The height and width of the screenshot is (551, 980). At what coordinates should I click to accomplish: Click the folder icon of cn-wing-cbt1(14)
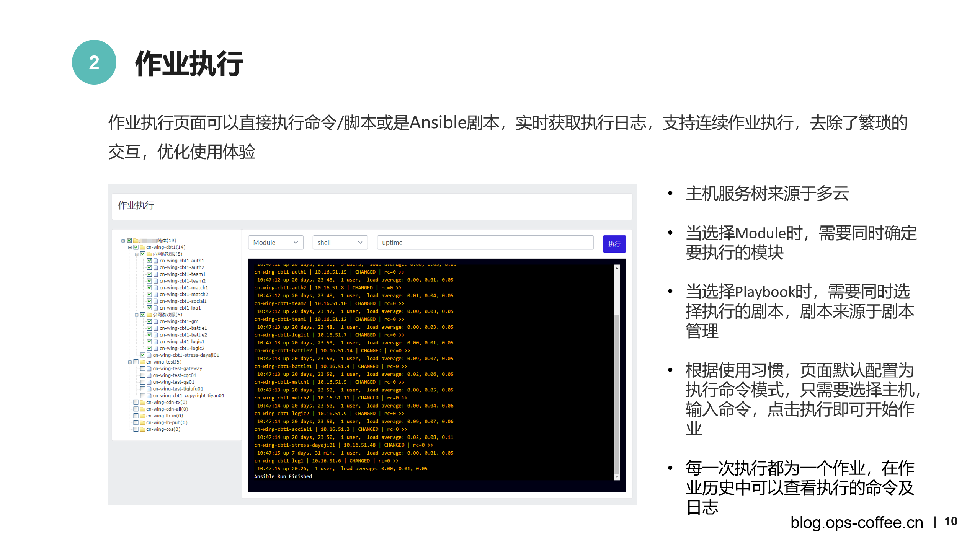click(x=142, y=247)
